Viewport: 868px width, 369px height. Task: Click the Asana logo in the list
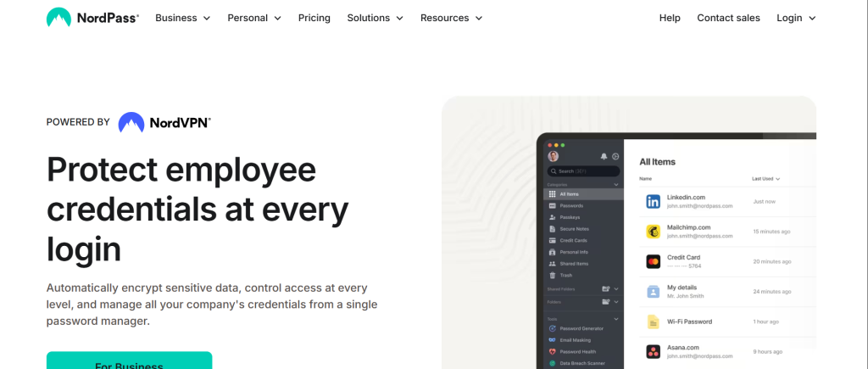[654, 351]
